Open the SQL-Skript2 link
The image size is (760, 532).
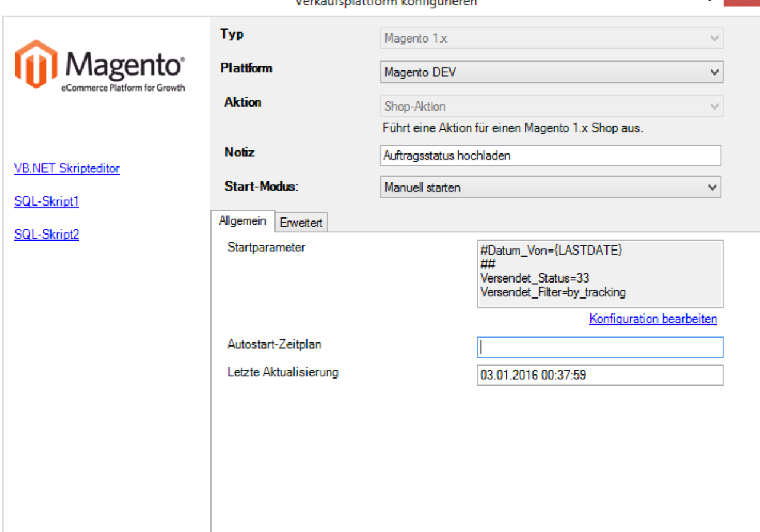click(46, 235)
